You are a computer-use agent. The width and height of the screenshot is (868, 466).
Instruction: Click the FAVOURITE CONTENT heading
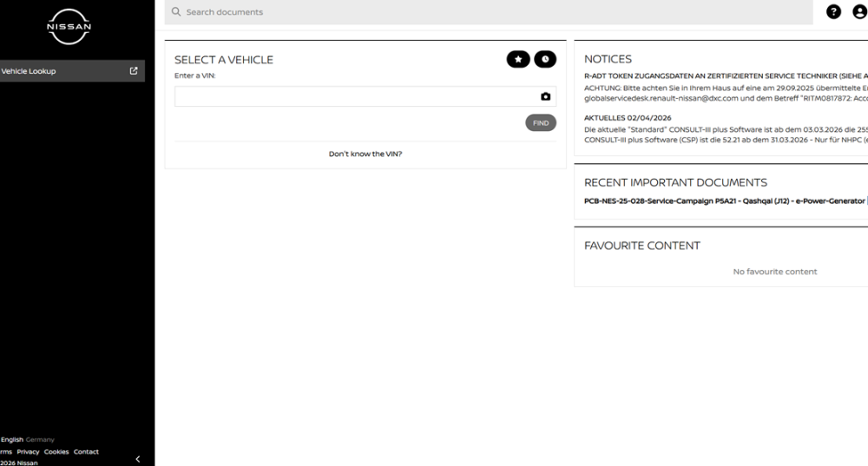pos(642,246)
